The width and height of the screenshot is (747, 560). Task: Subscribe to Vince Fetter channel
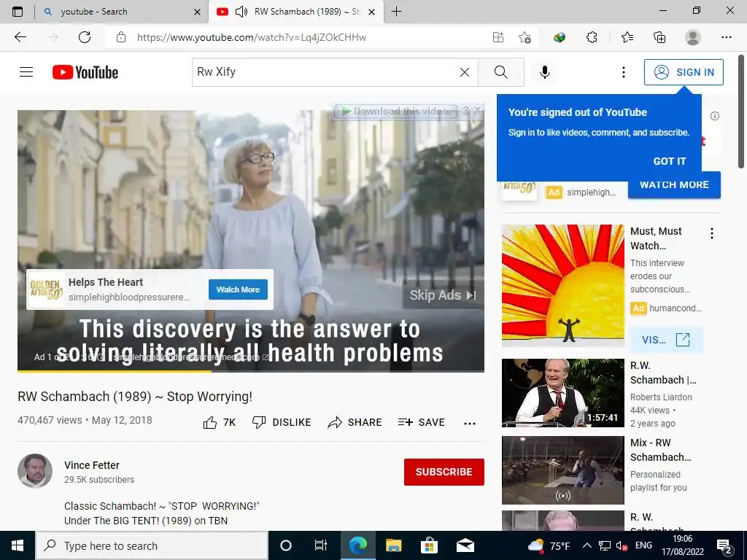point(444,472)
